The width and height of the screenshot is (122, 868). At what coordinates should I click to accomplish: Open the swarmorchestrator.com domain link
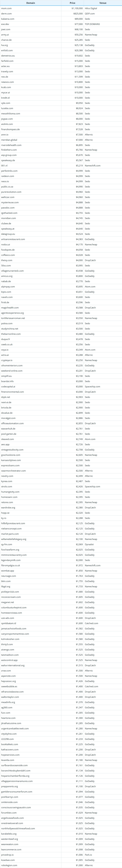[x=13, y=471]
